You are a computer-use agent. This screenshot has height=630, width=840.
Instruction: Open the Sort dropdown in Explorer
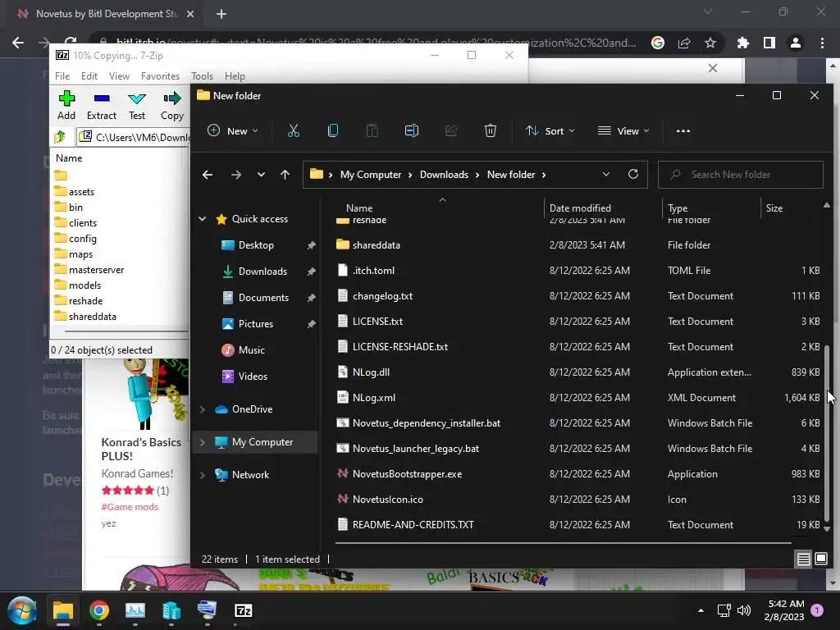(x=550, y=130)
